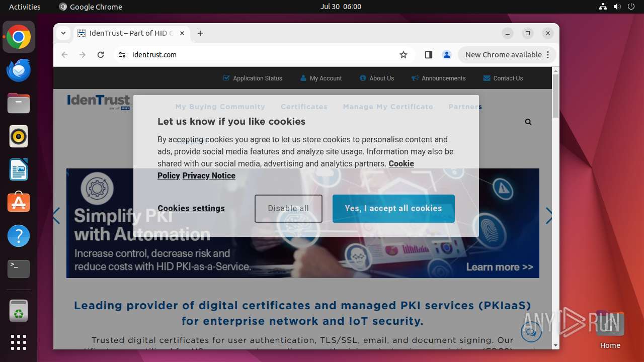644x362 pixels.
Task: Launch Terminal from the dock
Action: pyautogui.click(x=19, y=269)
